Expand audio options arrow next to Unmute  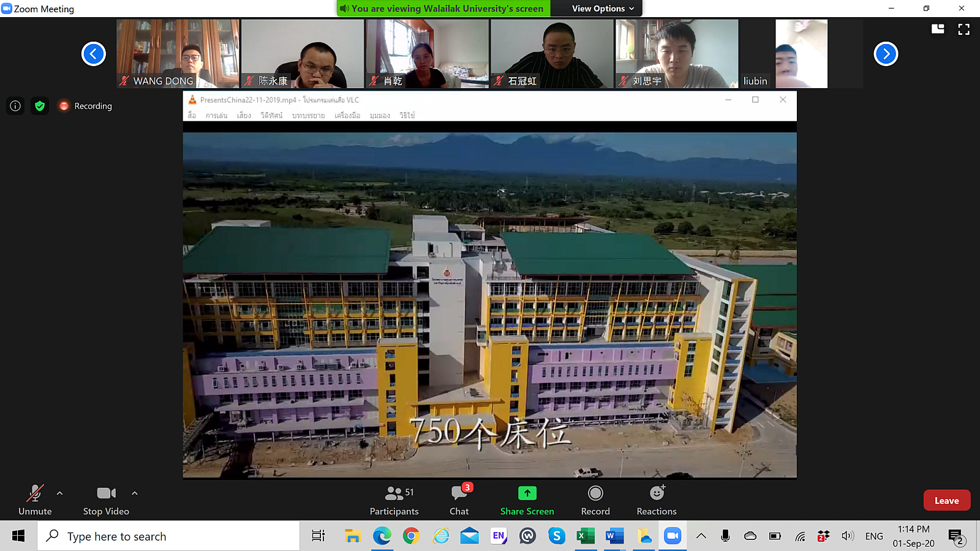click(59, 493)
